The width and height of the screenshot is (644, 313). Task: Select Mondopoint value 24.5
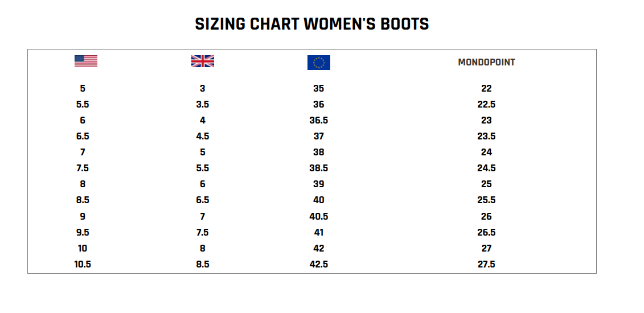tap(486, 168)
